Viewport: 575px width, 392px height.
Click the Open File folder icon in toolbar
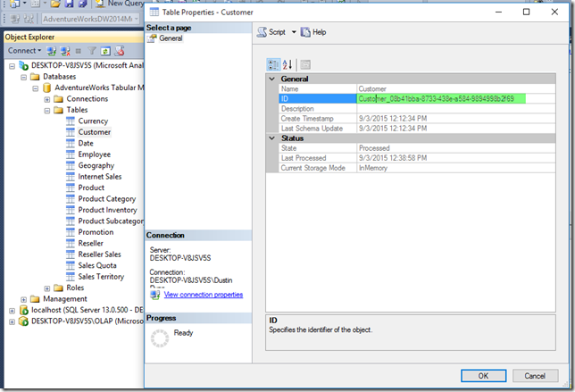click(55, 4)
